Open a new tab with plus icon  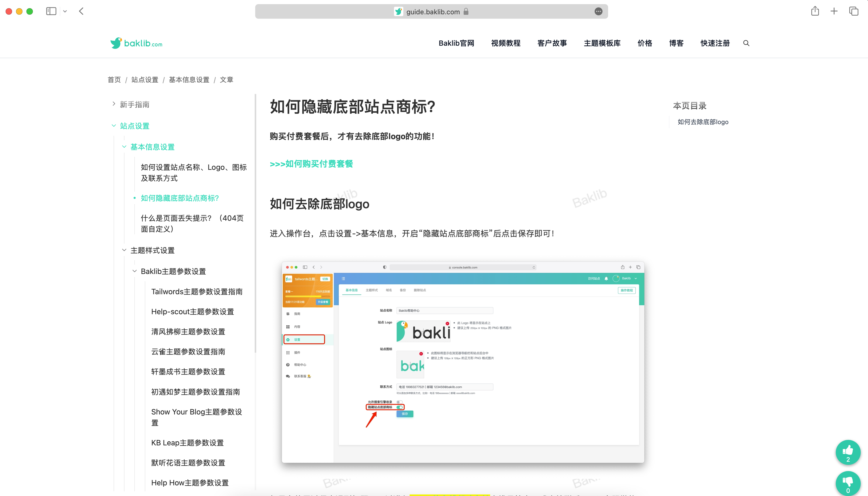[x=834, y=11]
